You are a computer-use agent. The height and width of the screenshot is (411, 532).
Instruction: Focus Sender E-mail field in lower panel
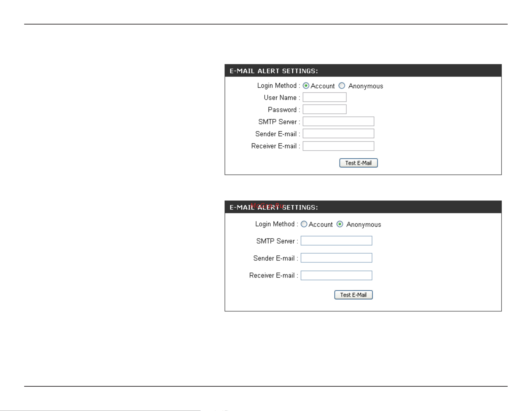coord(336,258)
